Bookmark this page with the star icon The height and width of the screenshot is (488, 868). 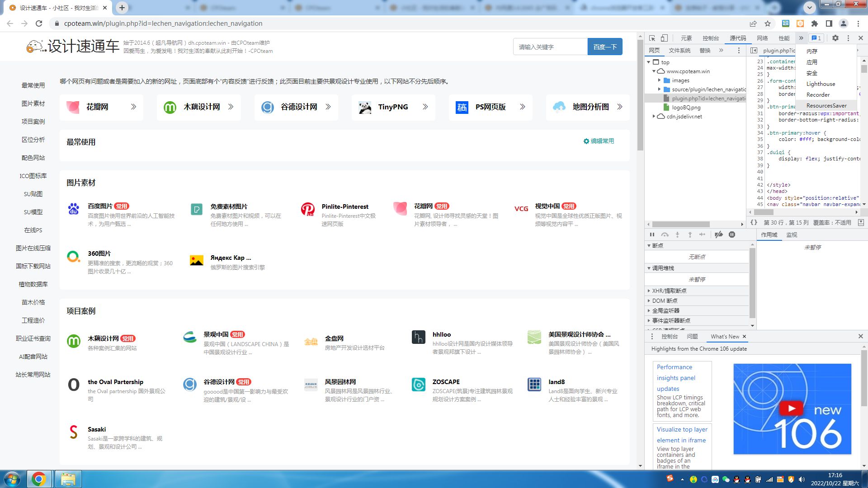coord(768,23)
